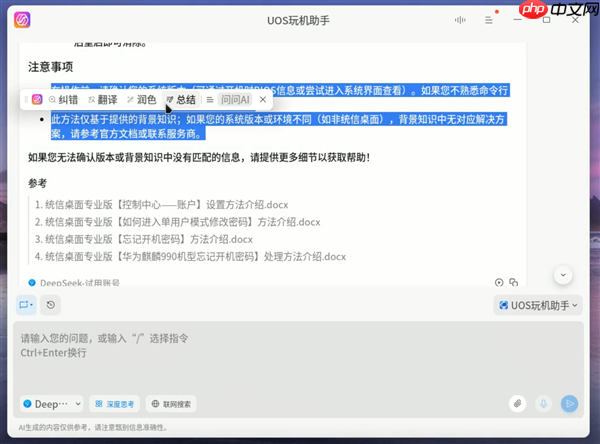Click the microphone voice input icon
The height and width of the screenshot is (444, 600).
coord(543,403)
